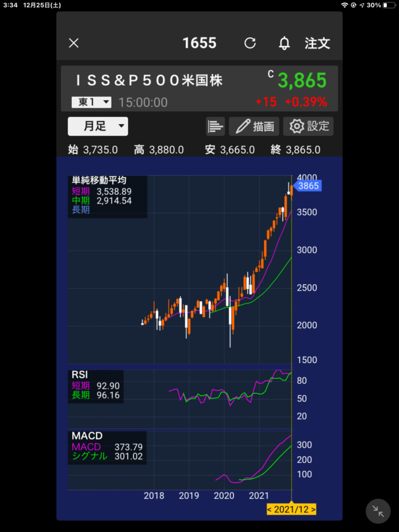399x532 pixels.
Task: Select the 2021/12 date marker
Action: click(291, 509)
